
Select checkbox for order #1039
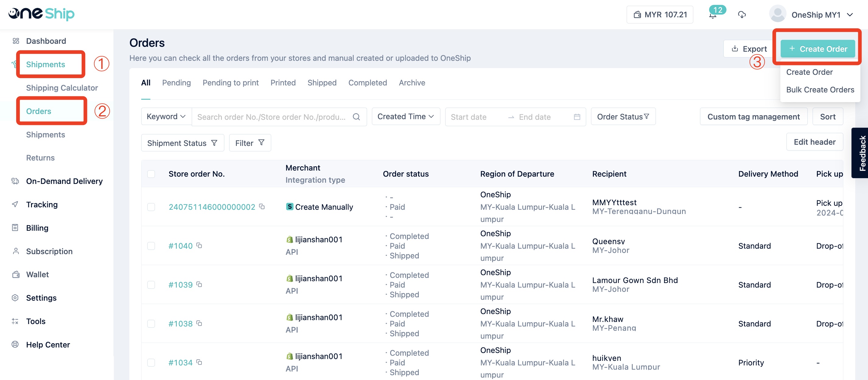pyautogui.click(x=151, y=285)
